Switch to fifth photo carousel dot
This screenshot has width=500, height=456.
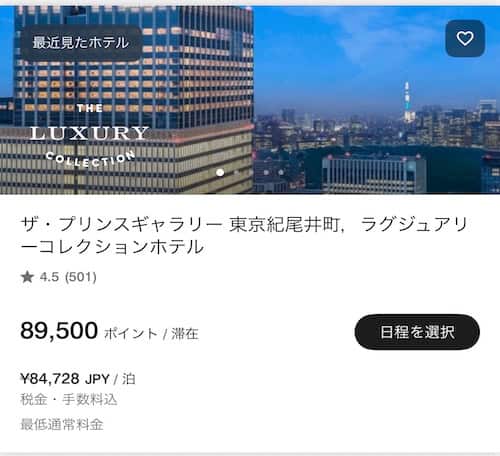(281, 172)
